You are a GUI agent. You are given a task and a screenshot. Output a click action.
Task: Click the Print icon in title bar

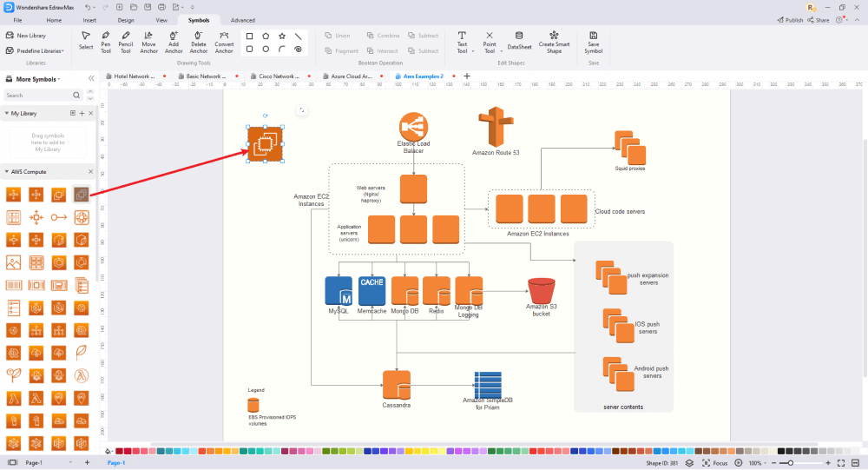(161, 7)
